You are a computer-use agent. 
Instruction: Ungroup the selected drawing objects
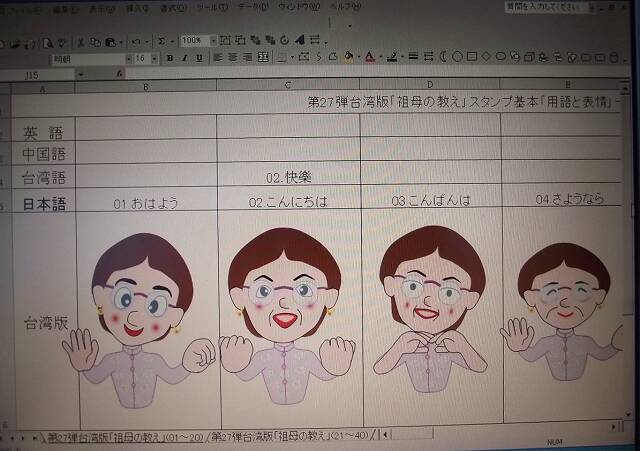pyautogui.click(x=240, y=40)
